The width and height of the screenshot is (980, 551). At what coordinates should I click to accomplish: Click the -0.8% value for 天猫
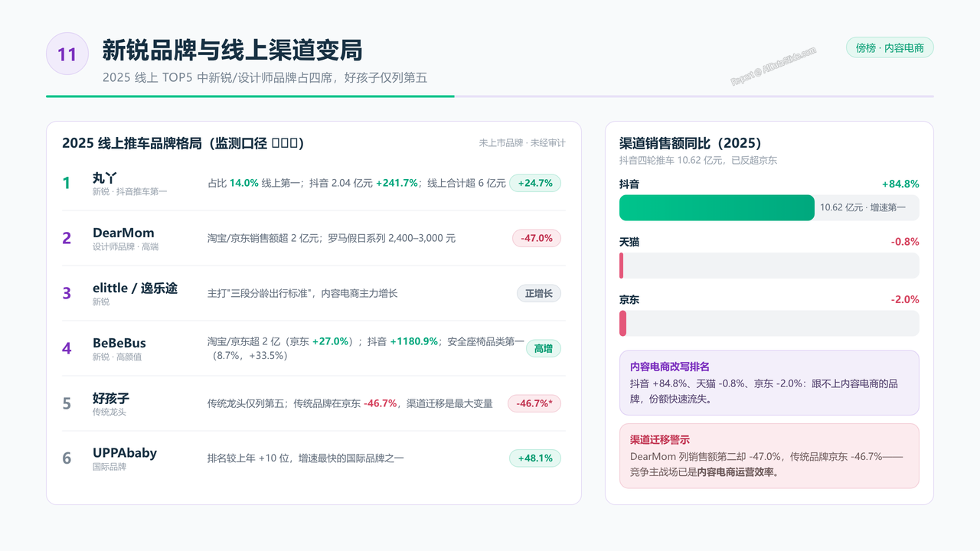tap(905, 242)
